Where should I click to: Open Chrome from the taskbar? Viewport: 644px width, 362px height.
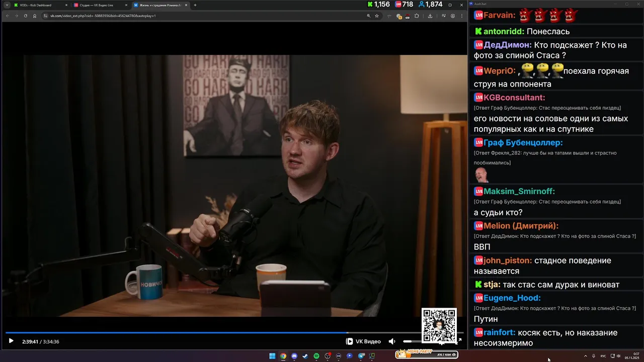point(283,356)
